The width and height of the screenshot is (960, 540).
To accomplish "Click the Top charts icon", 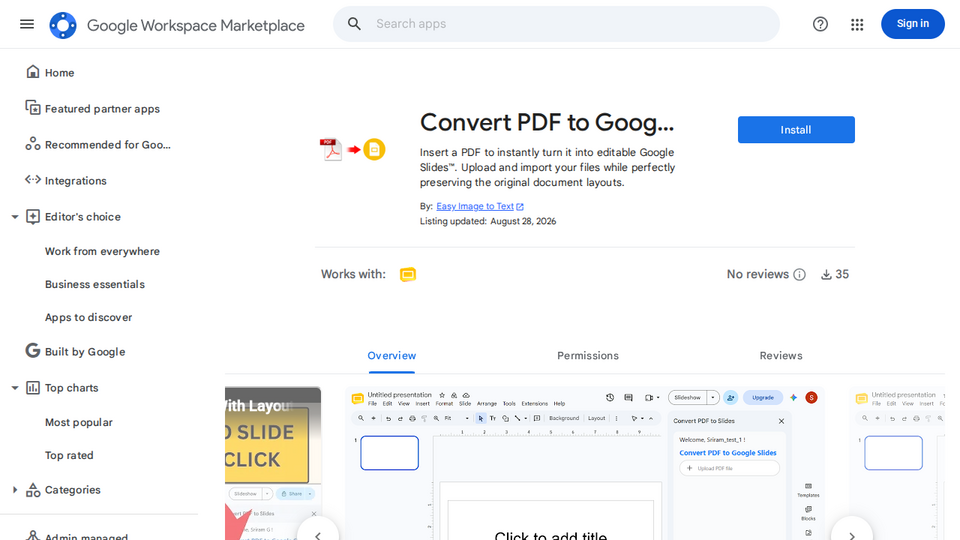I will [x=33, y=388].
